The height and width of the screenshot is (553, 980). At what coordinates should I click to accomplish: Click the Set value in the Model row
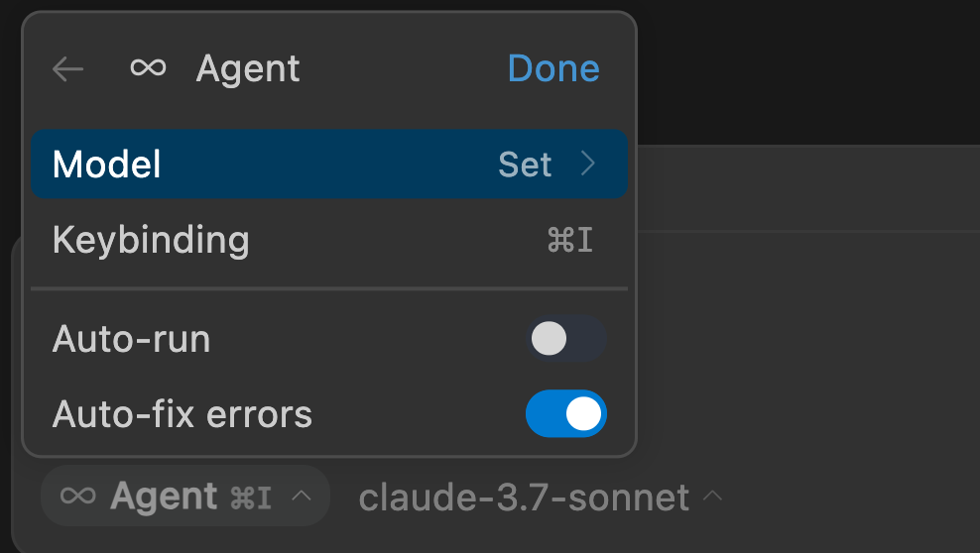tap(525, 165)
